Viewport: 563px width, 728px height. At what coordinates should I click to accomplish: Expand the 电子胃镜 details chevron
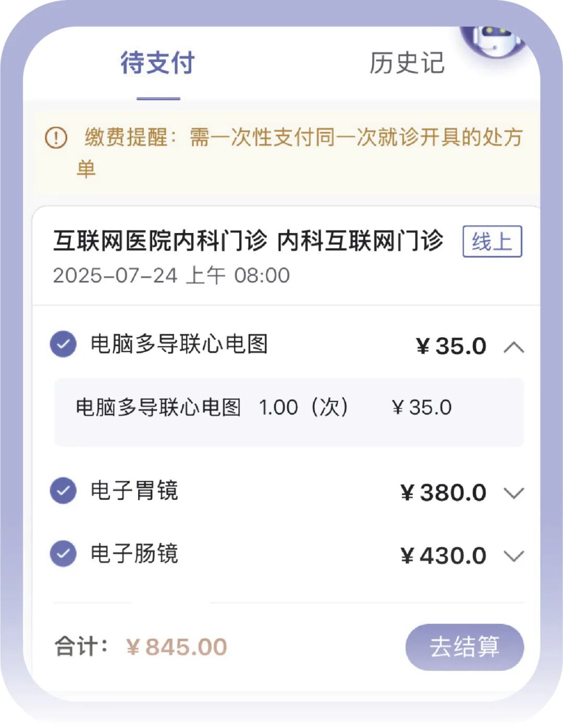click(x=514, y=493)
